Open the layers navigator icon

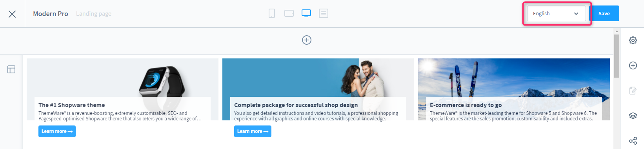pyautogui.click(x=633, y=116)
